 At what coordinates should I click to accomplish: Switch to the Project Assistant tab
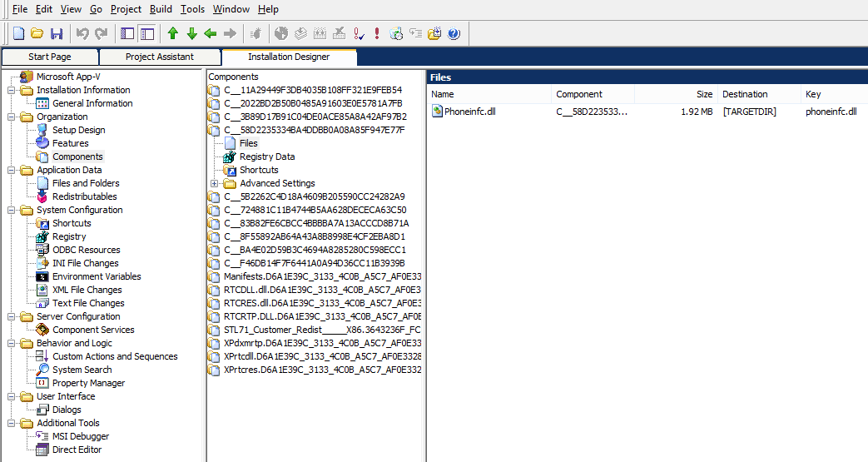click(x=160, y=57)
